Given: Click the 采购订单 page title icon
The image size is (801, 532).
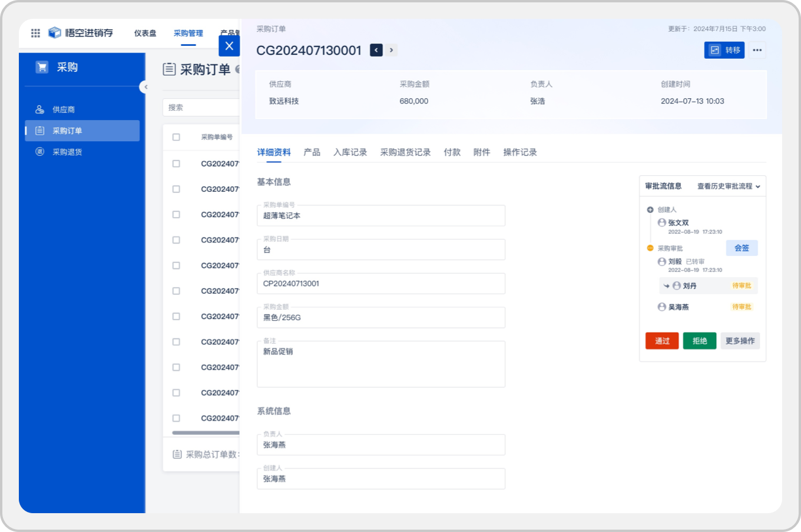Looking at the screenshot, I should (x=169, y=69).
